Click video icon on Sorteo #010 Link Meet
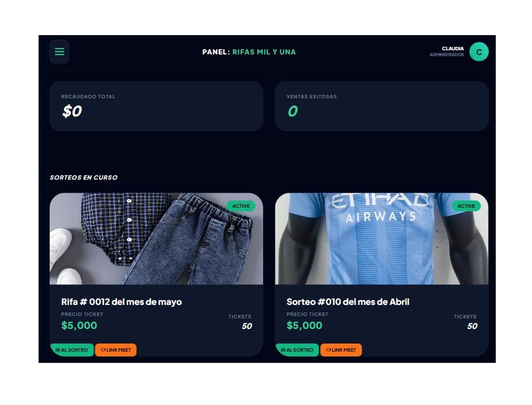532x405 pixels. [x=329, y=350]
